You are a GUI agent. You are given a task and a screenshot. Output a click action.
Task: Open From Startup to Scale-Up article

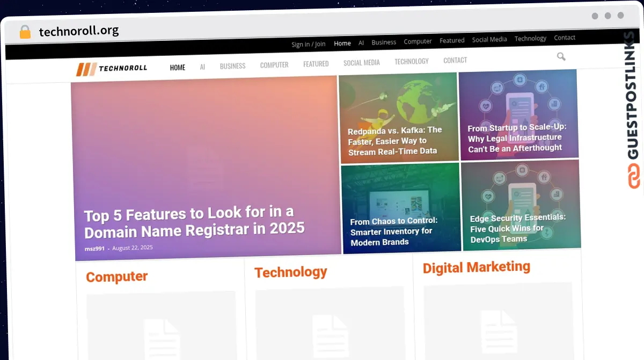point(516,138)
